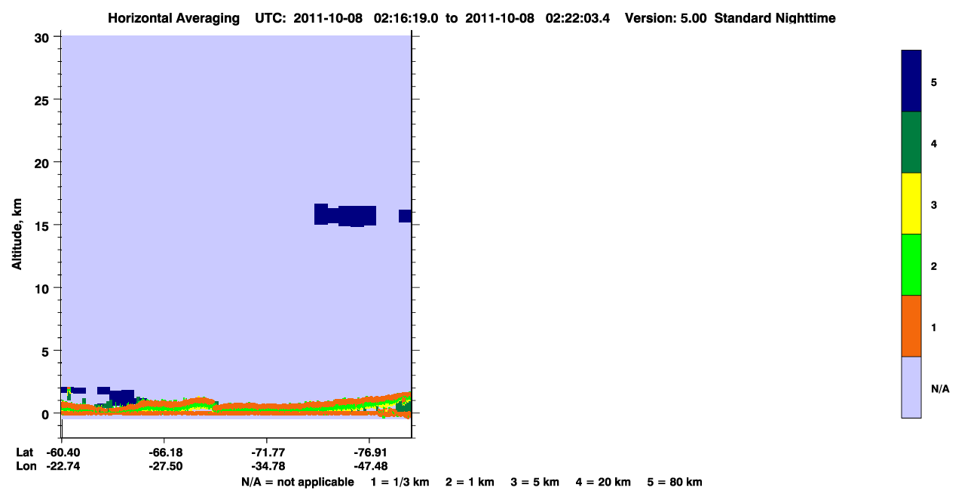
Task: Click the 30 tick label on altitude axis
Action: click(43, 37)
